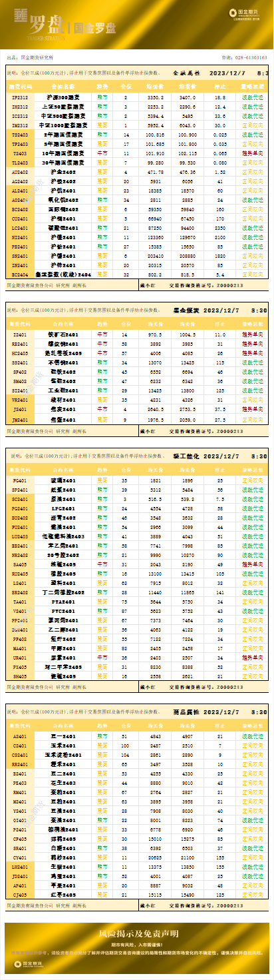Select contract code EB2401
The image size is (274, 980).
coord(20,546)
